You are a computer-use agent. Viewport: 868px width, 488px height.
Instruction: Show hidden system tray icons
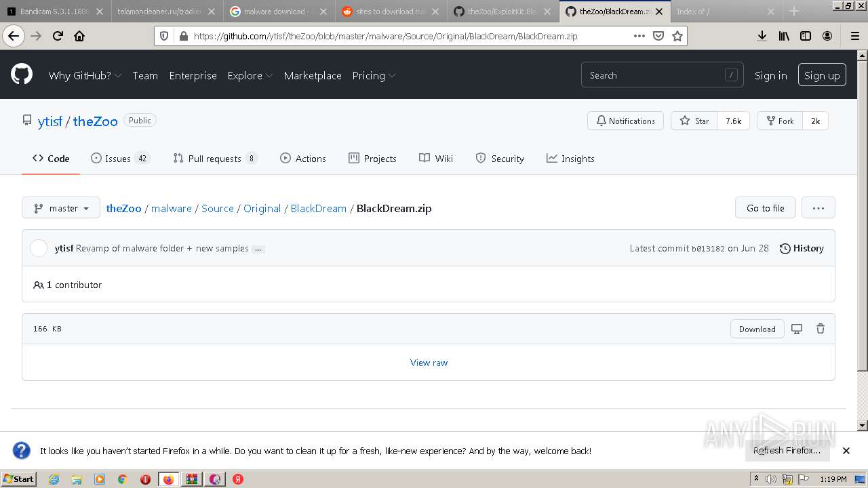[756, 479]
